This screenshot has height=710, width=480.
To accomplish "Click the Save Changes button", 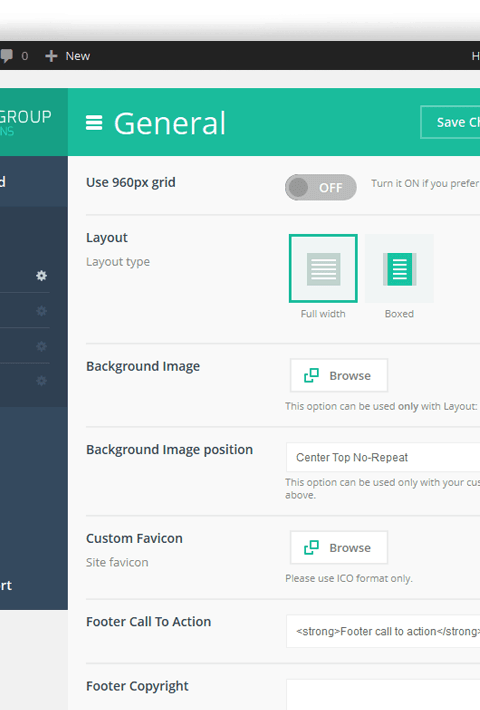I will [x=451, y=122].
